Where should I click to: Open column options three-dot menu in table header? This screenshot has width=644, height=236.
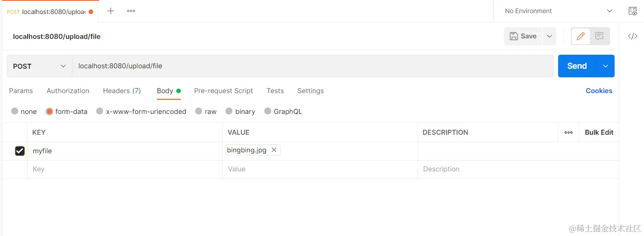[569, 132]
